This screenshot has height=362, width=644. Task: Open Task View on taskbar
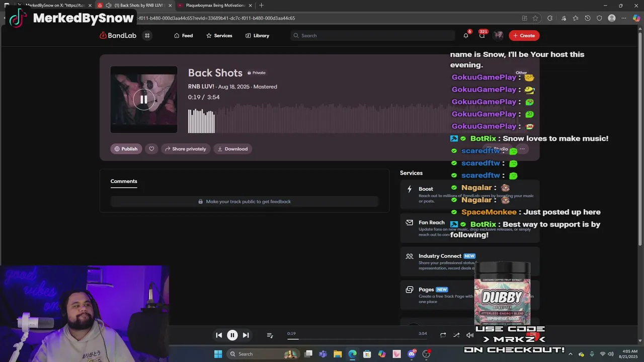(308, 354)
